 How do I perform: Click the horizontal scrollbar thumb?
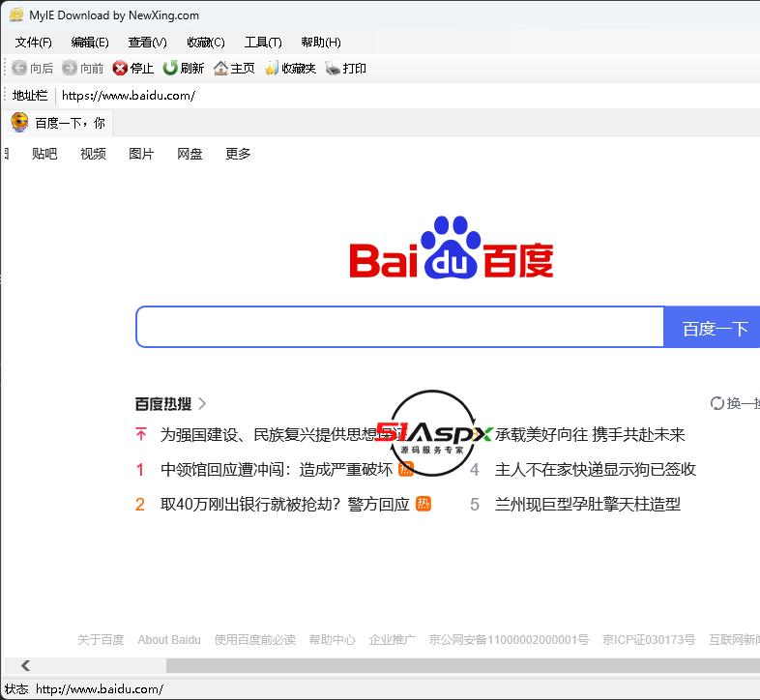(463, 665)
